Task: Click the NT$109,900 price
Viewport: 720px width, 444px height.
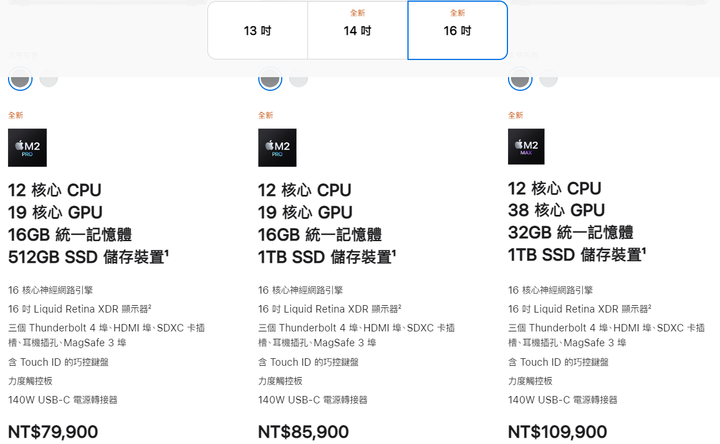Action: (557, 432)
